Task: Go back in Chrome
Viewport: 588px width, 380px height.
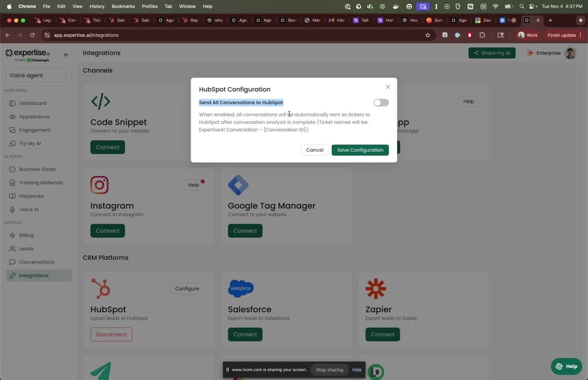Action: click(8, 35)
